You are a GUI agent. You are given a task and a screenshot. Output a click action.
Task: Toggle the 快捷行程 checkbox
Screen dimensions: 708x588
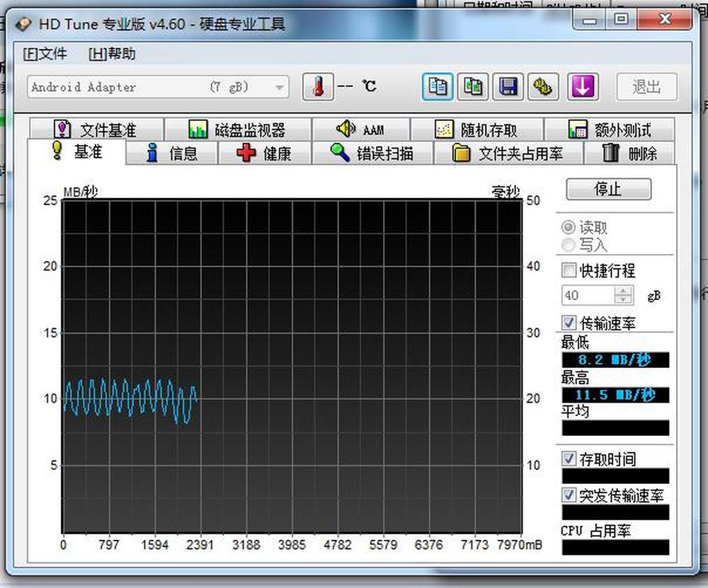coord(569,270)
